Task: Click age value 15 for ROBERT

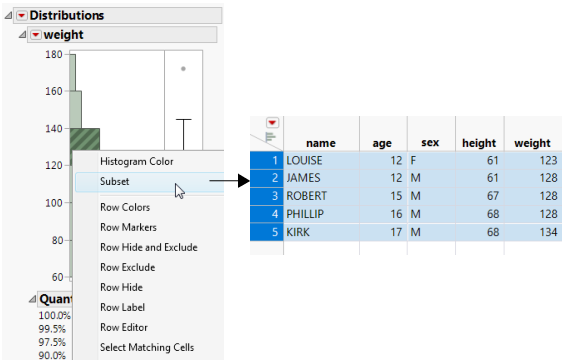Action: pyautogui.click(x=383, y=196)
